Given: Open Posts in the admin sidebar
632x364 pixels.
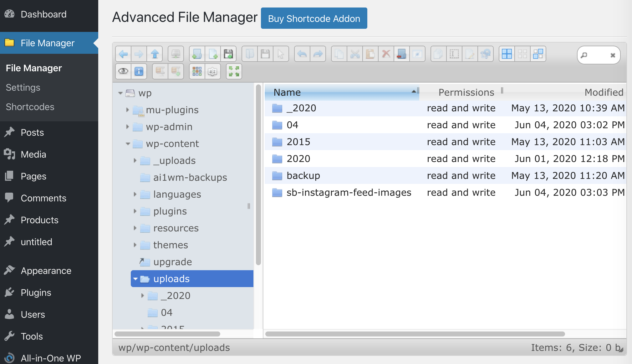Looking at the screenshot, I should click(49, 133).
